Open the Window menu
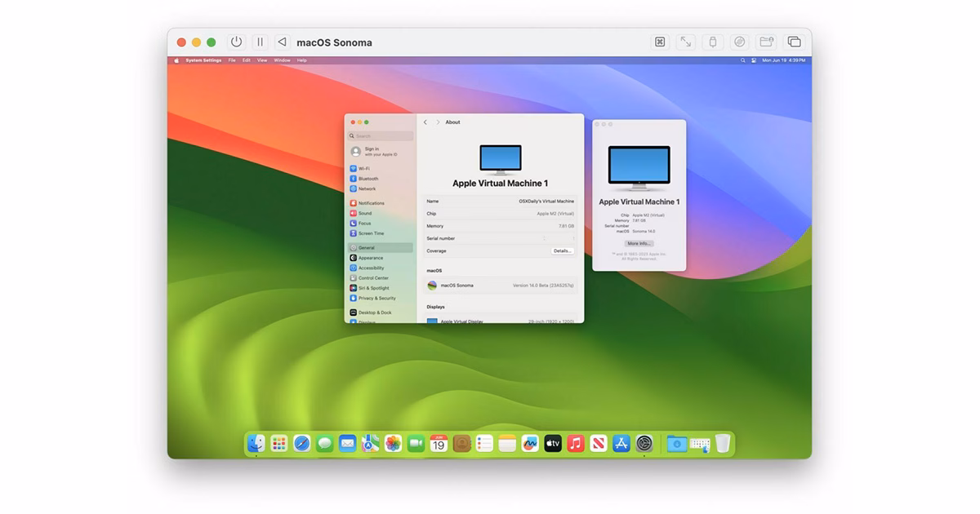Viewport: 980px width, 514px height. coord(282,60)
